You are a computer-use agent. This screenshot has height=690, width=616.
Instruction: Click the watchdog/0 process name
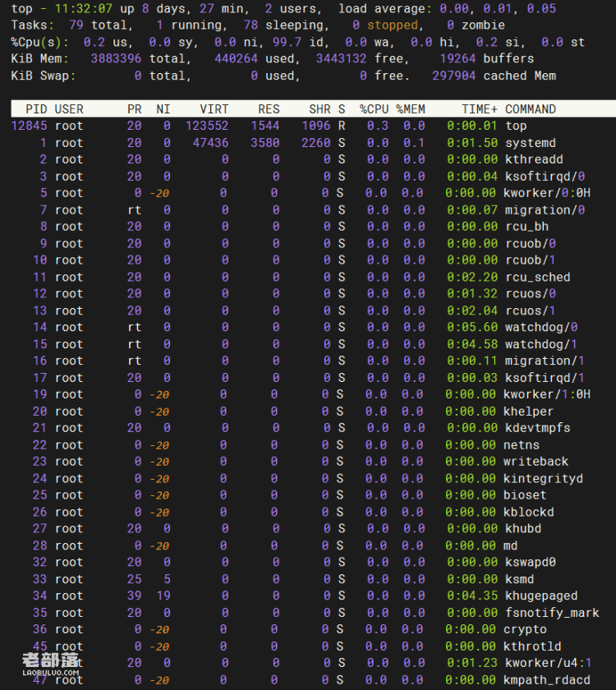(541, 328)
